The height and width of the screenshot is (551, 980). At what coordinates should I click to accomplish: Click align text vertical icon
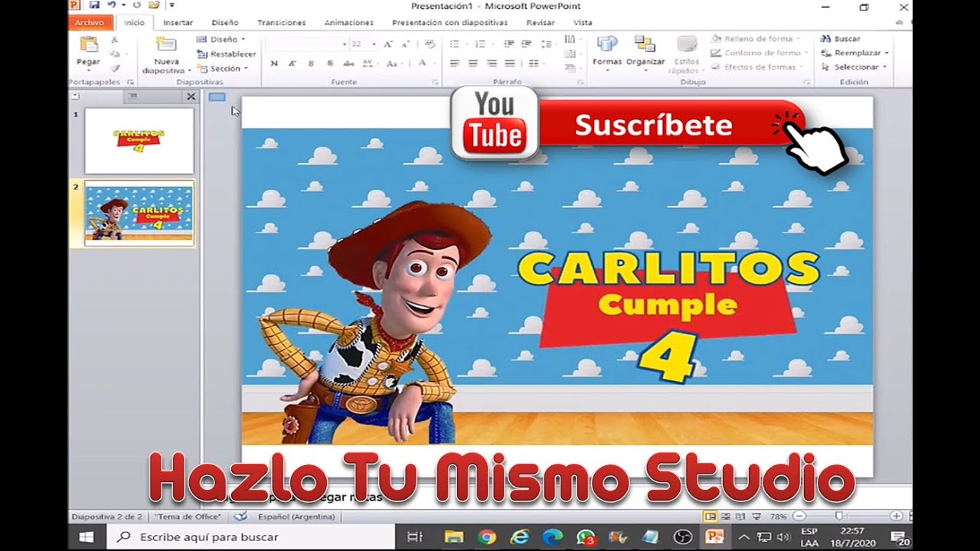(x=570, y=54)
